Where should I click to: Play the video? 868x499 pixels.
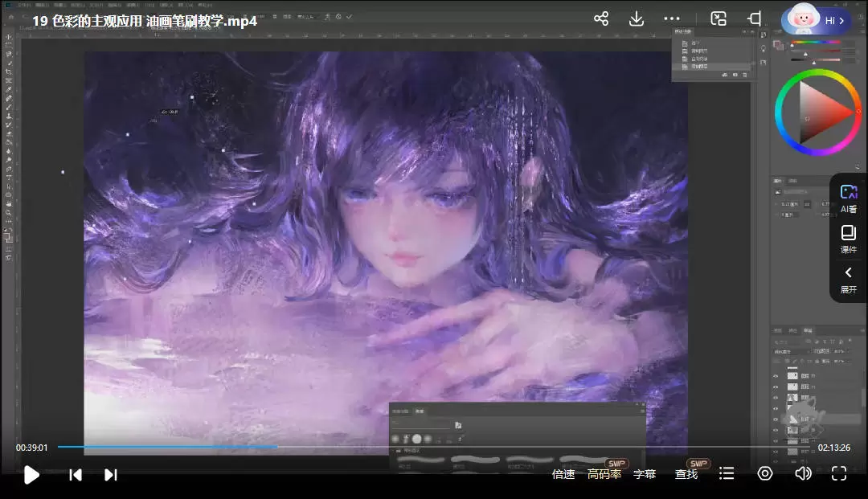pos(31,475)
